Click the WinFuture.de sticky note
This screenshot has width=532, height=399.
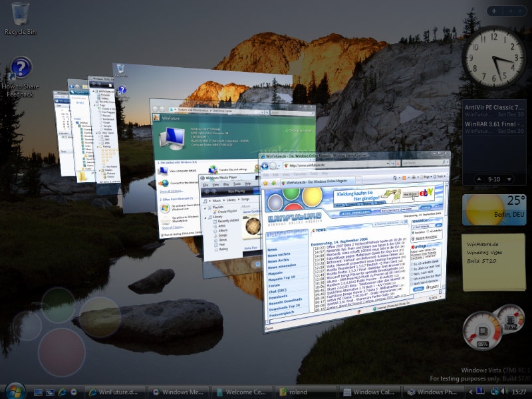pyautogui.click(x=493, y=262)
